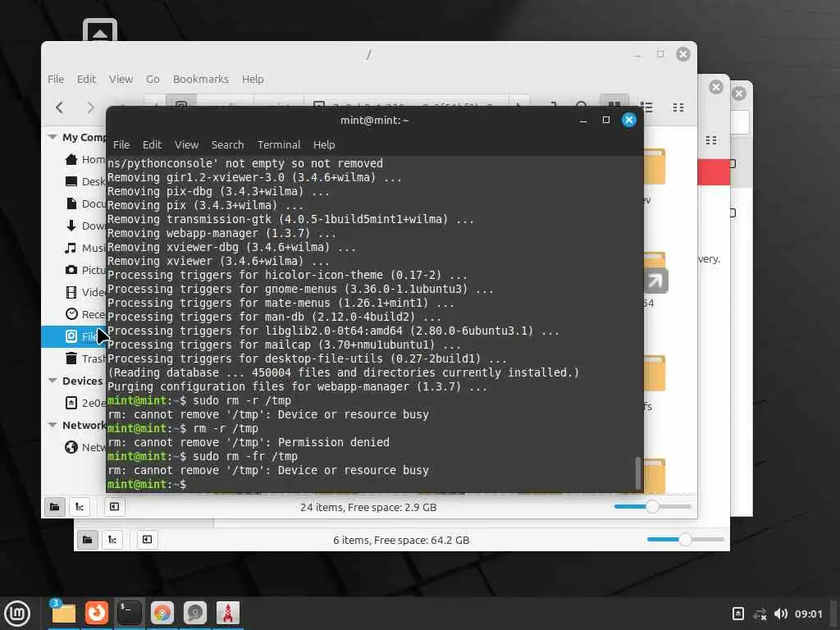Screen dimensions: 840x630
Task: Open terminal View menu
Action: point(186,144)
